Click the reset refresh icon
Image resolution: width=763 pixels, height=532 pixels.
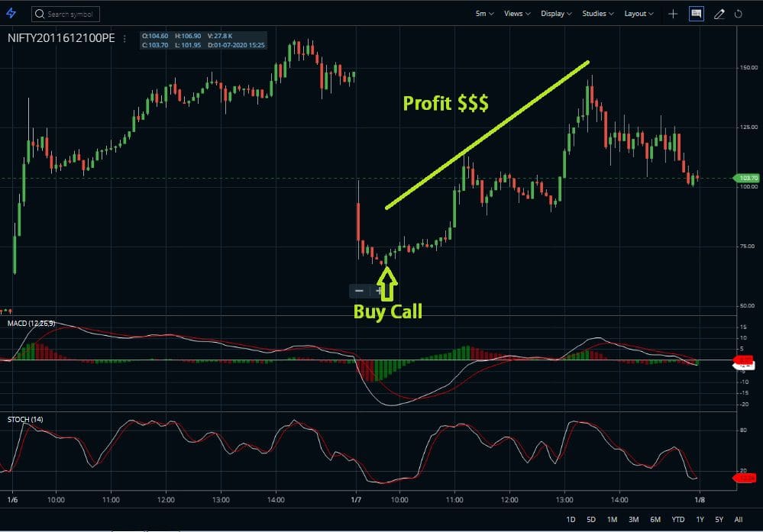click(x=739, y=14)
